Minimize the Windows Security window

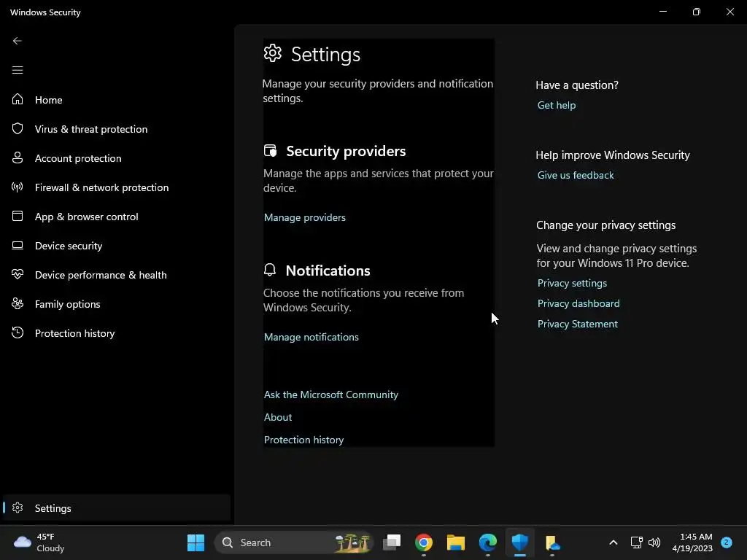pyautogui.click(x=662, y=12)
